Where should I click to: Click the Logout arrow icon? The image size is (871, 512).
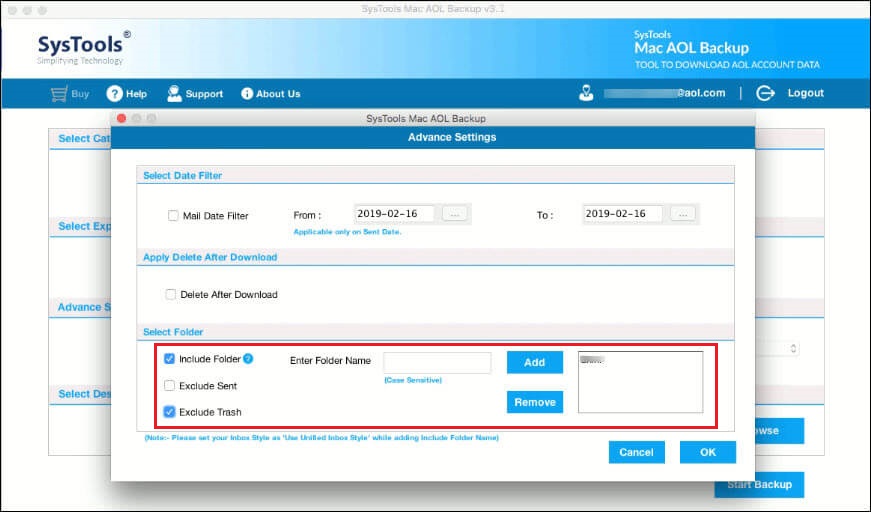coord(765,93)
